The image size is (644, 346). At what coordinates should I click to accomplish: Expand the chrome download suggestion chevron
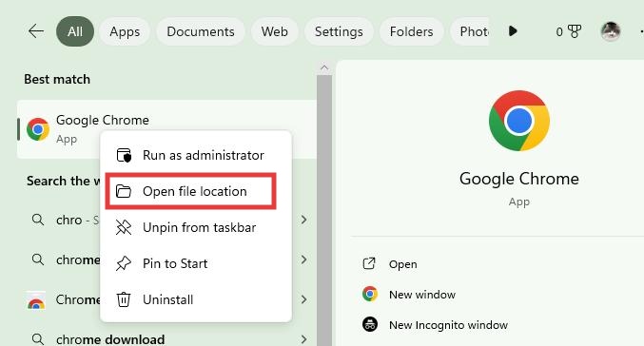(x=304, y=339)
